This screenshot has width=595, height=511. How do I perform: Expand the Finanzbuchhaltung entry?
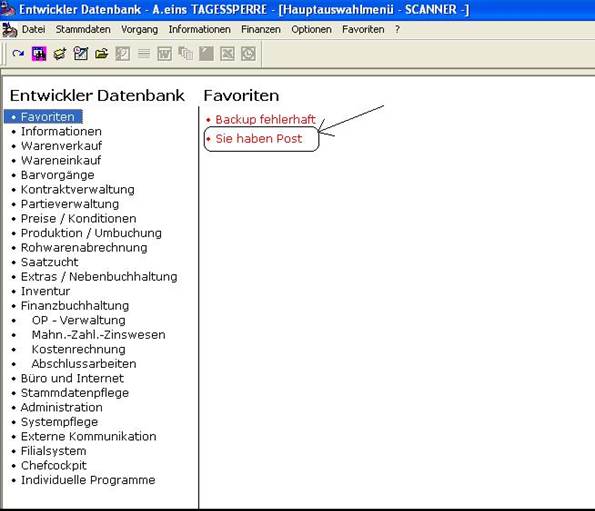(x=75, y=306)
